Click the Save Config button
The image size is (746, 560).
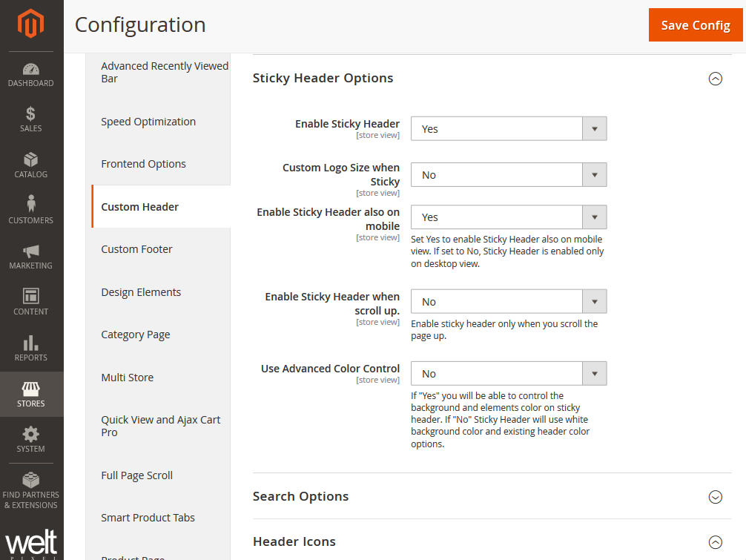[695, 25]
